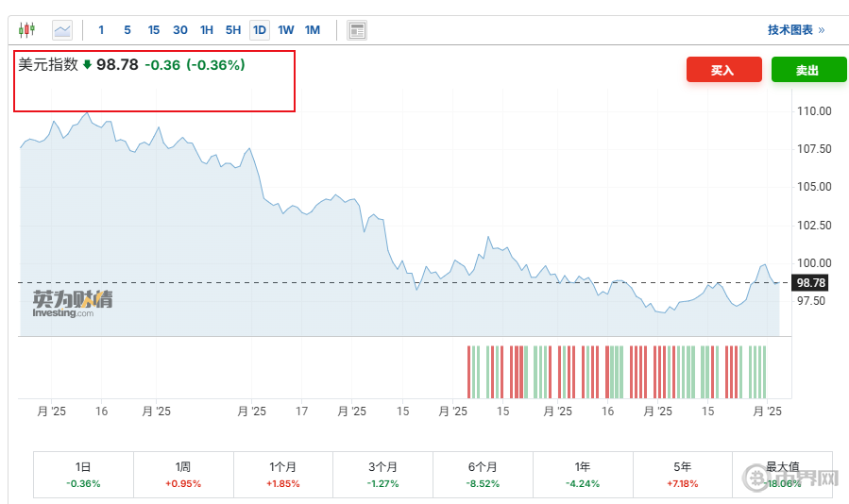Image resolution: width=849 pixels, height=504 pixels.
Task: Click the red 买入 buy button
Action: [722, 70]
